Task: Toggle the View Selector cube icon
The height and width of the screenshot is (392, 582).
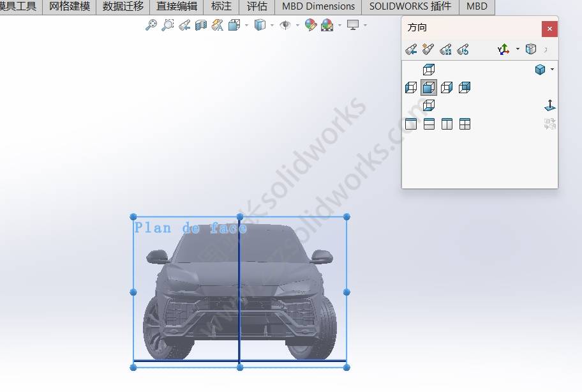Action: 531,49
